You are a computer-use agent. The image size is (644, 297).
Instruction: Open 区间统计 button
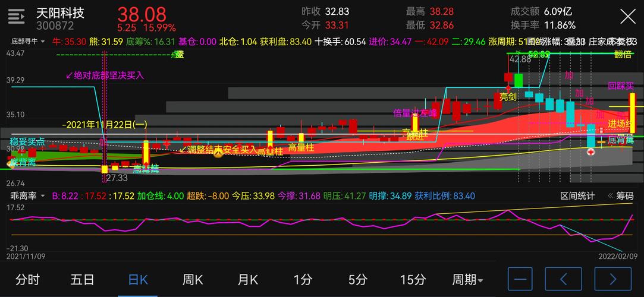pos(577,196)
